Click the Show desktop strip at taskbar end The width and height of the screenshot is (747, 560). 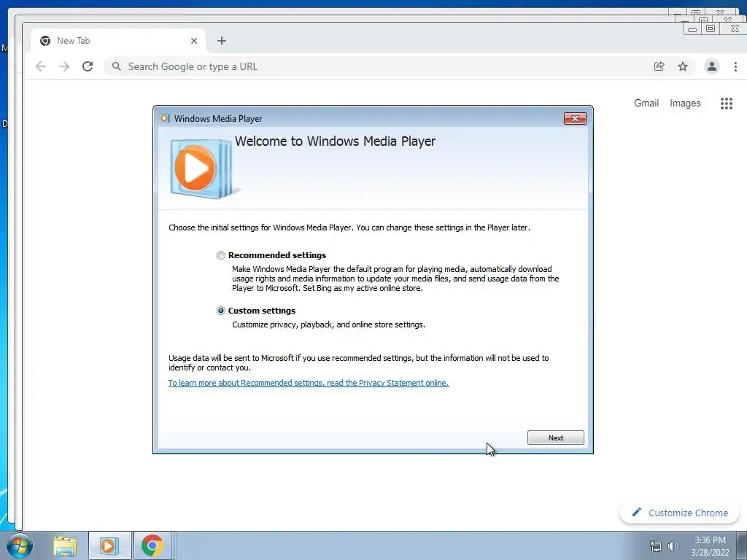[x=742, y=545]
